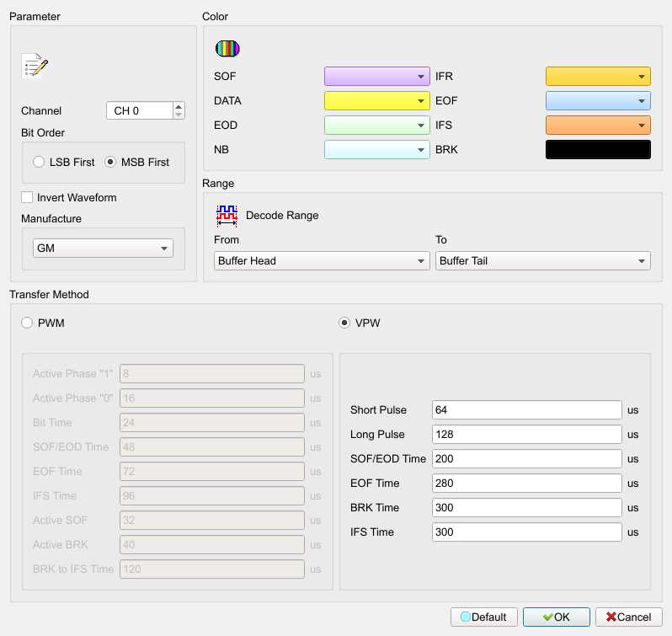The width and height of the screenshot is (672, 636).
Task: Click the Active Phase "1" field
Action: pos(212,374)
